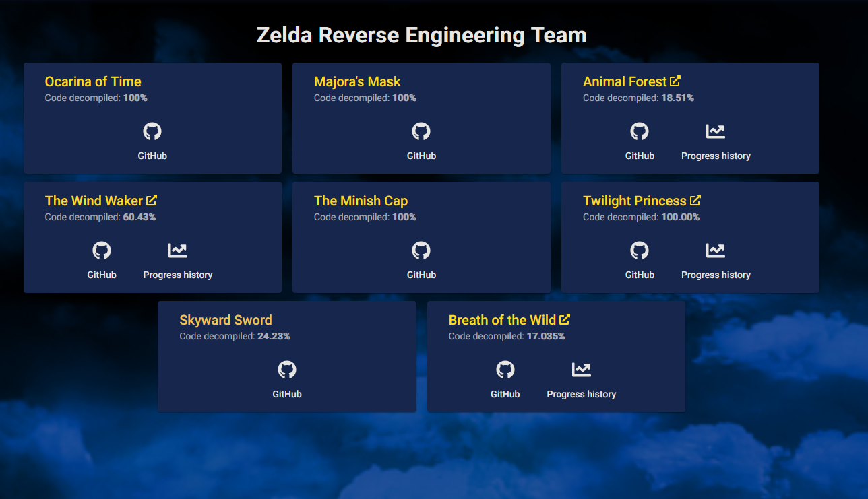Click GitHub label under Ocarina of Time
The height and width of the screenshot is (499, 868).
[x=152, y=156]
